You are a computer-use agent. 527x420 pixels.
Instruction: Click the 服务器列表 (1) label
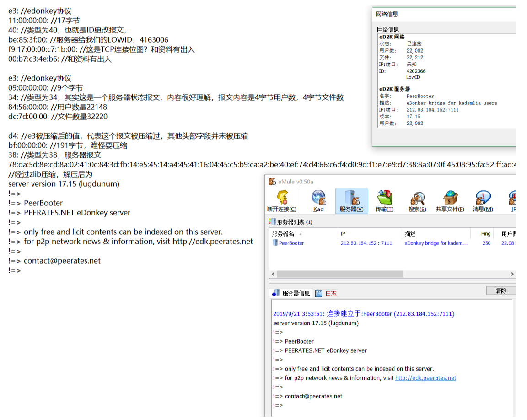coord(295,222)
